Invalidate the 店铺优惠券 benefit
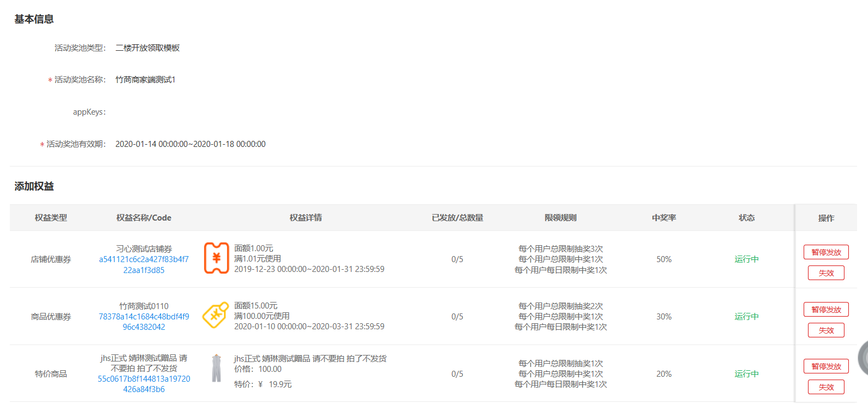This screenshot has height=409, width=868. pos(826,273)
